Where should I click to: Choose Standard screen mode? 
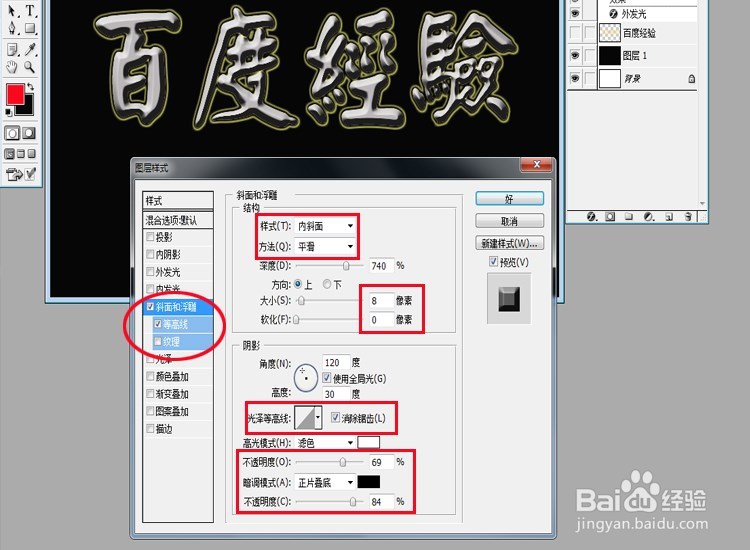tap(10, 154)
